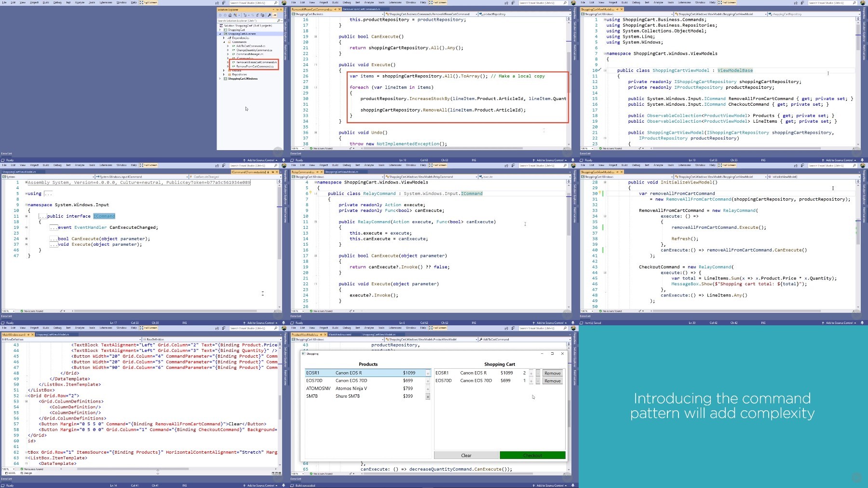Click account avatar above RemoveAllFromCartCommand editor

click(x=573, y=3)
